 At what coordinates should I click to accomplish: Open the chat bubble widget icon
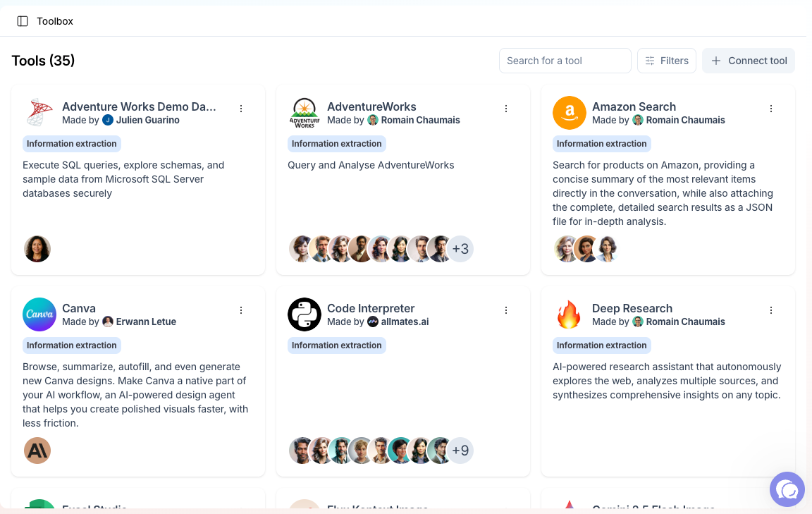pos(787,489)
